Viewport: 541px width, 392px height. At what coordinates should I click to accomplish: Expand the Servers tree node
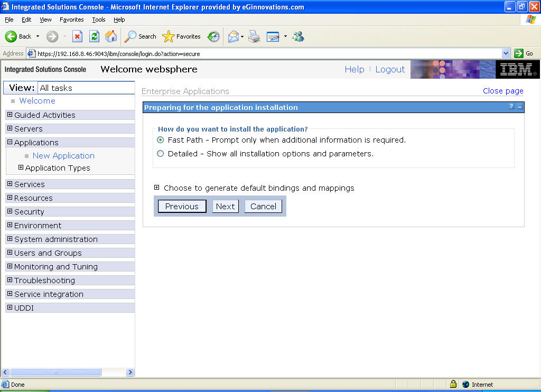[10, 128]
